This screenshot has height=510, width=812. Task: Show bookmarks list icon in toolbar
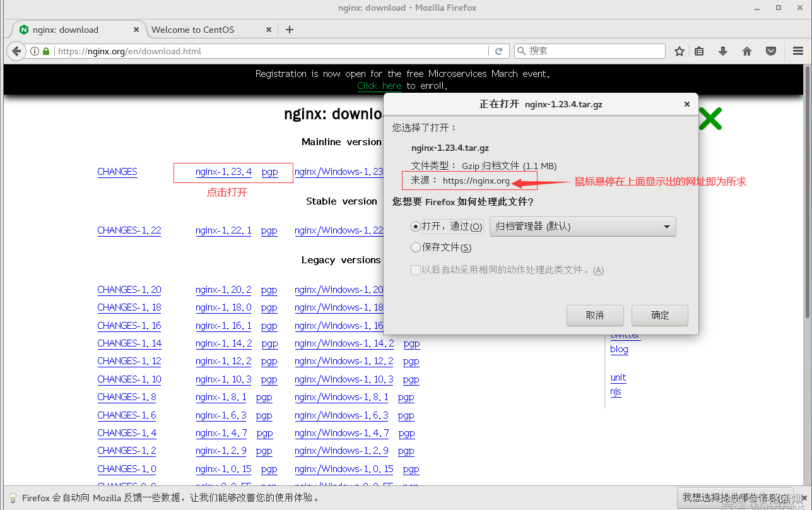[x=699, y=51]
